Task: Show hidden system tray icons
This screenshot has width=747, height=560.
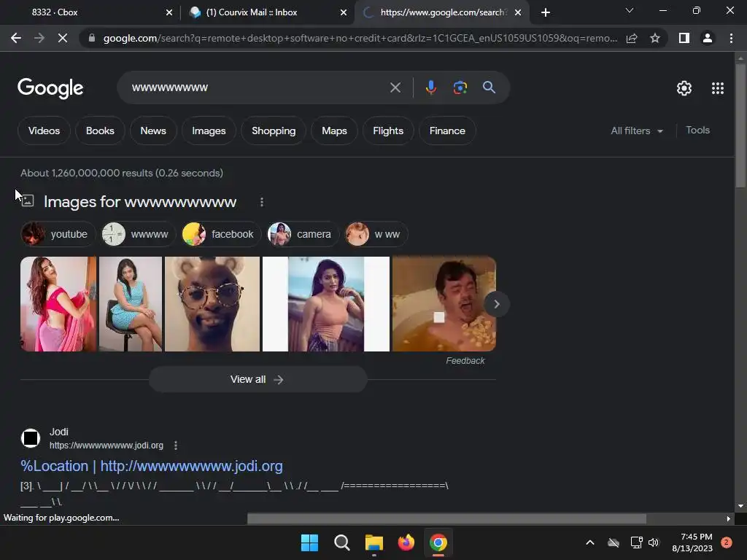Action: [x=589, y=542]
